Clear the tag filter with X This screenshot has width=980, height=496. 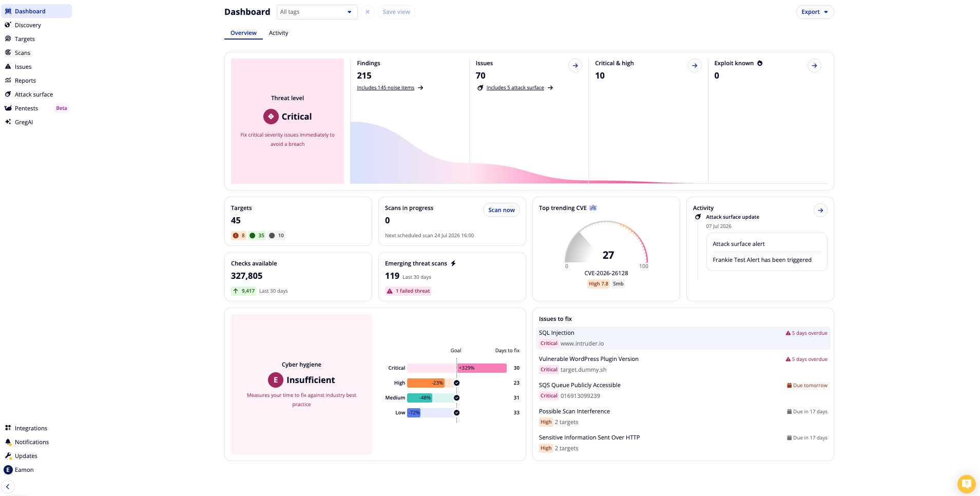pos(368,12)
